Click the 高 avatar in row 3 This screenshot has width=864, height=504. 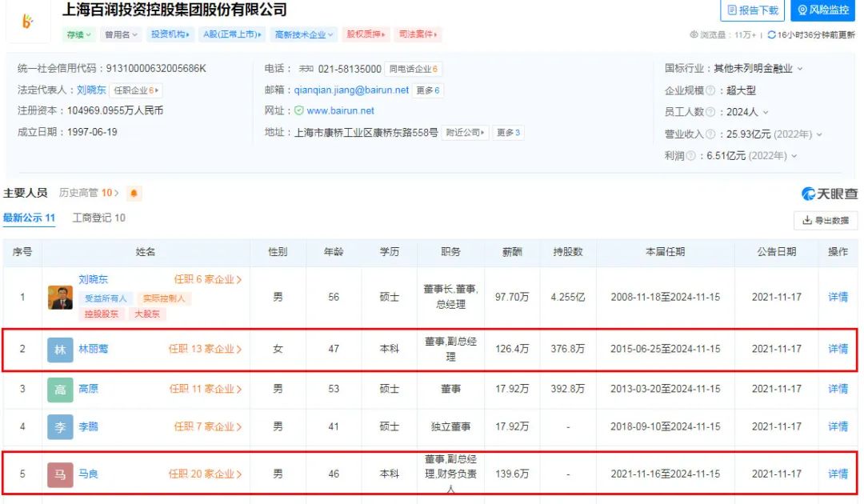point(60,390)
